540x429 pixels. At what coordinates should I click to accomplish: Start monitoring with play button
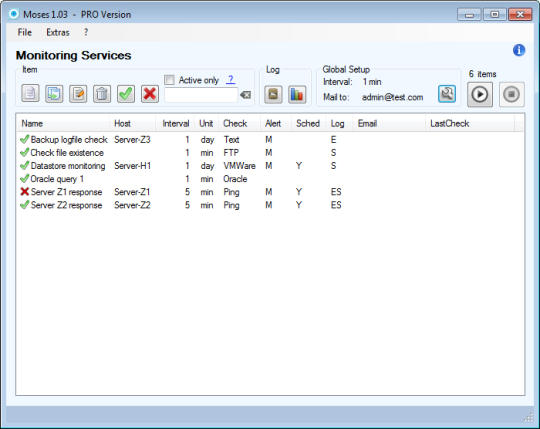point(480,94)
